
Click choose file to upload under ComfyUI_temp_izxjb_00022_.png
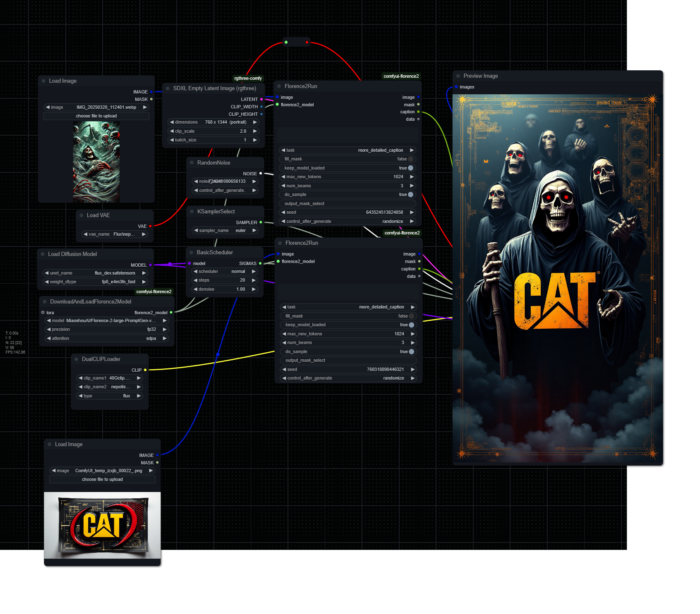102,480
